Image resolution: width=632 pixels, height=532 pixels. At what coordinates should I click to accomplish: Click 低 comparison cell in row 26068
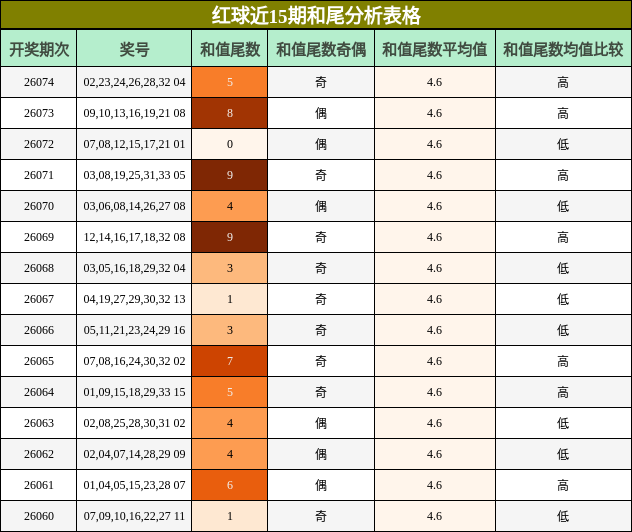563,268
